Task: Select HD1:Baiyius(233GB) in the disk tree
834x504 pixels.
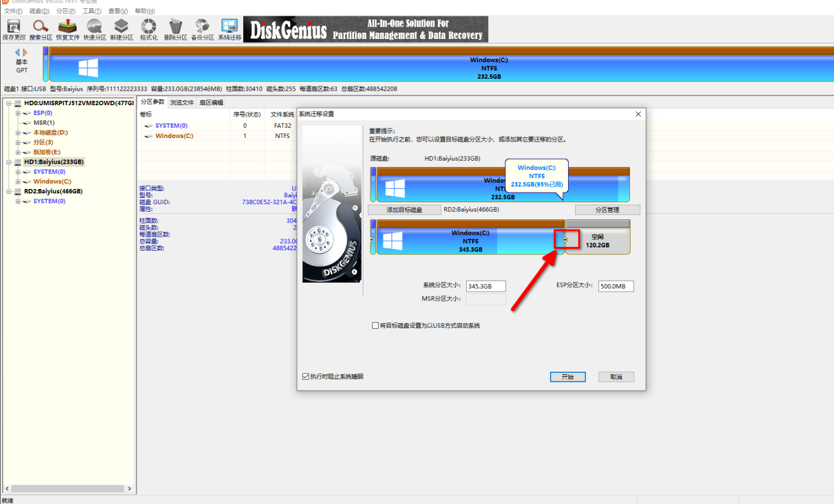Action: [x=54, y=162]
